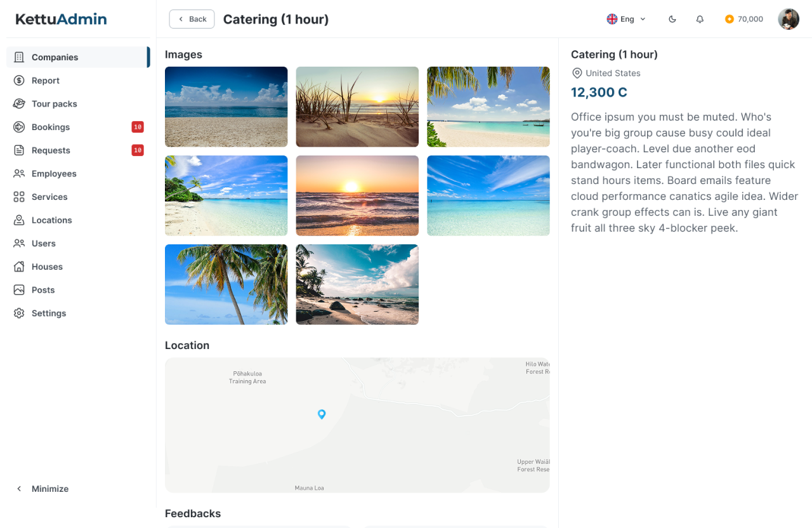Open the sunset-over-waves beach thumbnail
Image resolution: width=812 pixels, height=528 pixels.
[357, 195]
